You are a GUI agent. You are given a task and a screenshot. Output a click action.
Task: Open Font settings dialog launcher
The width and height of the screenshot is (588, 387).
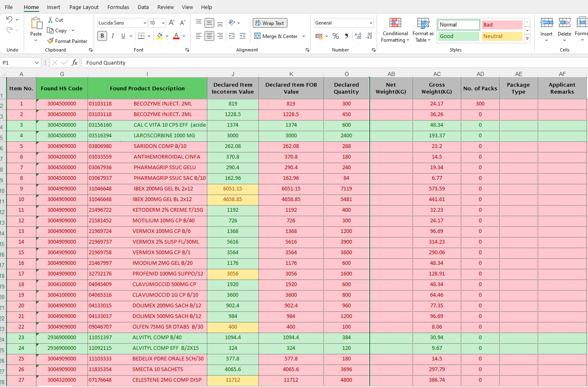(x=187, y=50)
